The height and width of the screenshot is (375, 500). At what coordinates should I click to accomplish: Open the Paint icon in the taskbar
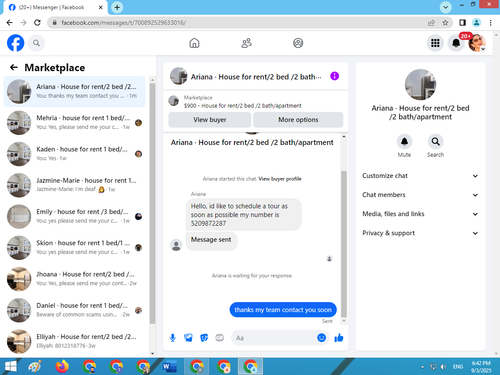(x=35, y=367)
